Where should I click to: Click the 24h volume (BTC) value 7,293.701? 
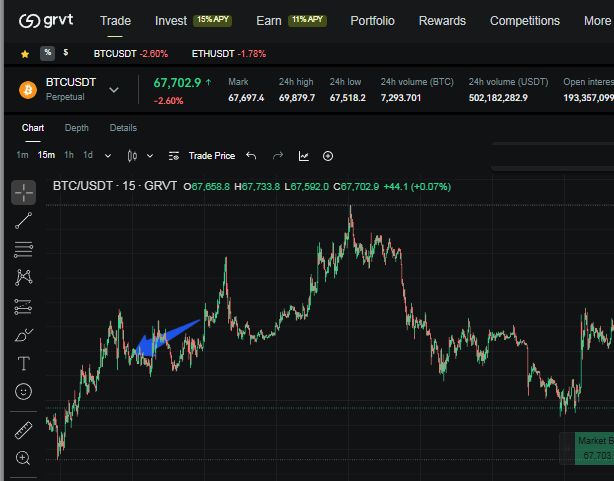401,98
